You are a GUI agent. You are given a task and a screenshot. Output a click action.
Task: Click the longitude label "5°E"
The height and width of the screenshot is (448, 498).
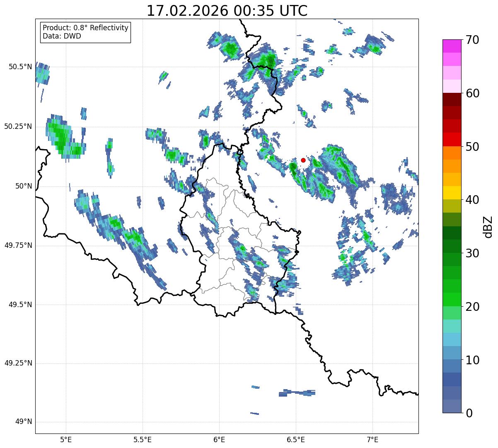66,440
